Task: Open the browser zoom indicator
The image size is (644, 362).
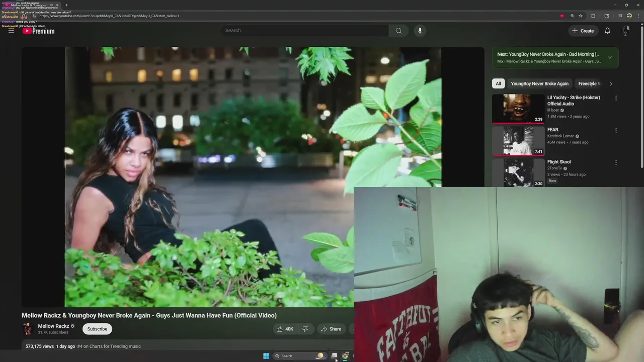Action: click(x=572, y=16)
